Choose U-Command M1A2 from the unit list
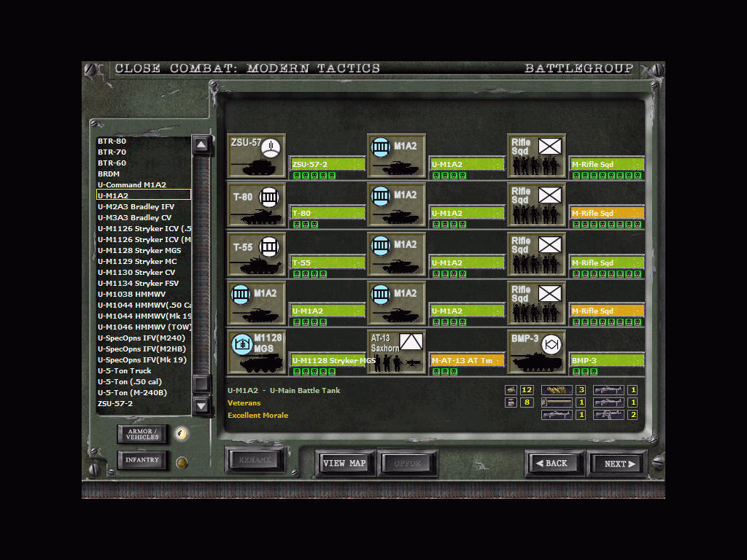Screen dimensions: 747x560 (x=132, y=184)
